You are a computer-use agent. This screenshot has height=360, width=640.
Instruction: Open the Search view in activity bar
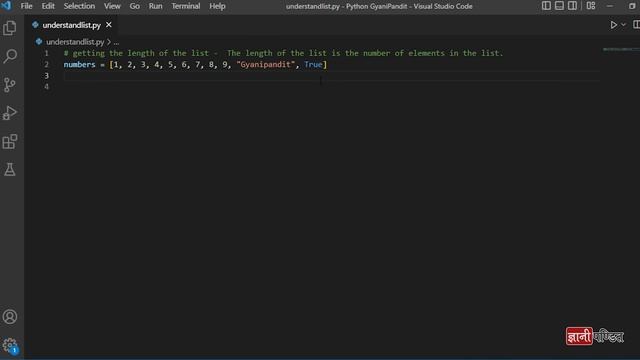10,56
